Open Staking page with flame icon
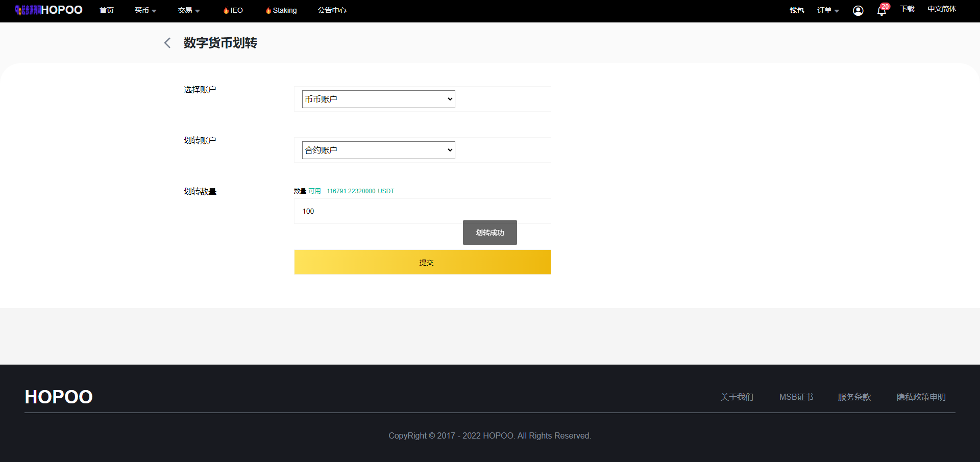The height and width of the screenshot is (462, 980). 281,11
